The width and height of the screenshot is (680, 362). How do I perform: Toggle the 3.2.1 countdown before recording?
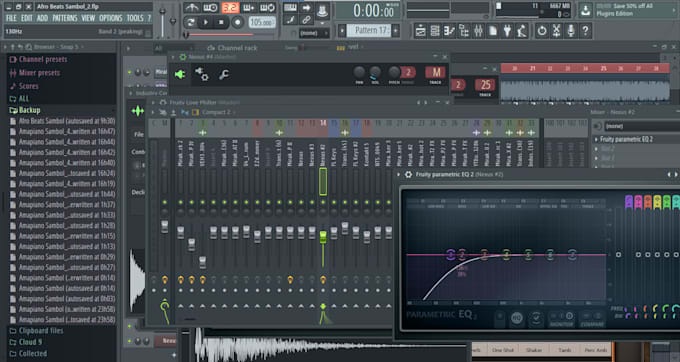coord(230,8)
